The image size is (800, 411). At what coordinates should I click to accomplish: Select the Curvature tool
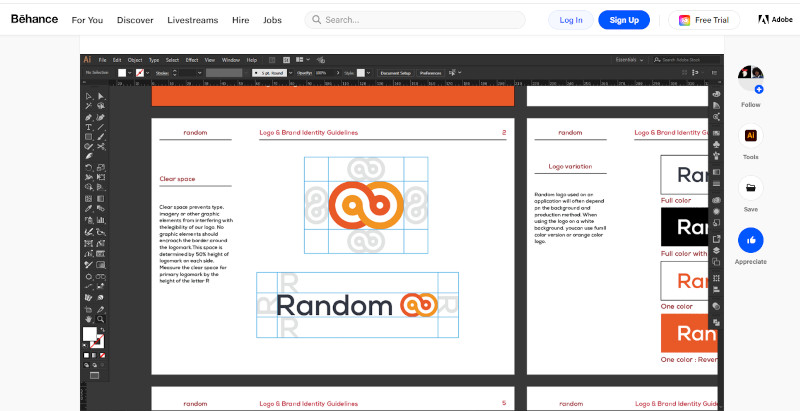pos(101,117)
